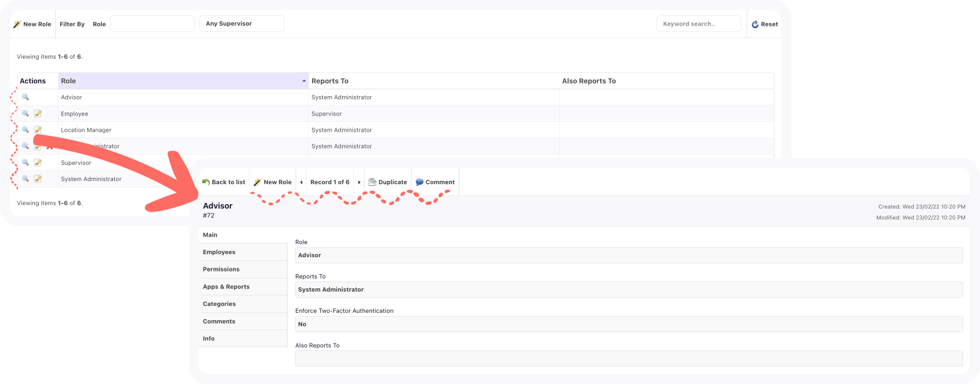980x384 pixels.
Task: Duplicate the Advisor record
Action: (388, 182)
